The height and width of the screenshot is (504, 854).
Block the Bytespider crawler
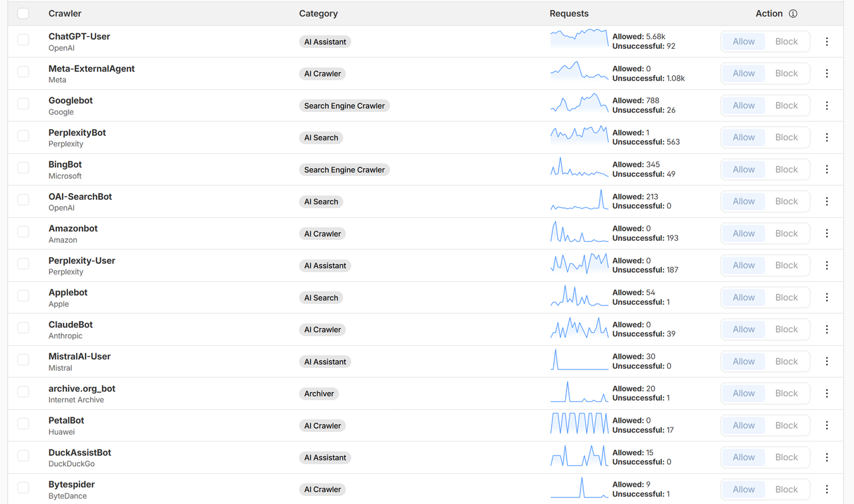[787, 489]
